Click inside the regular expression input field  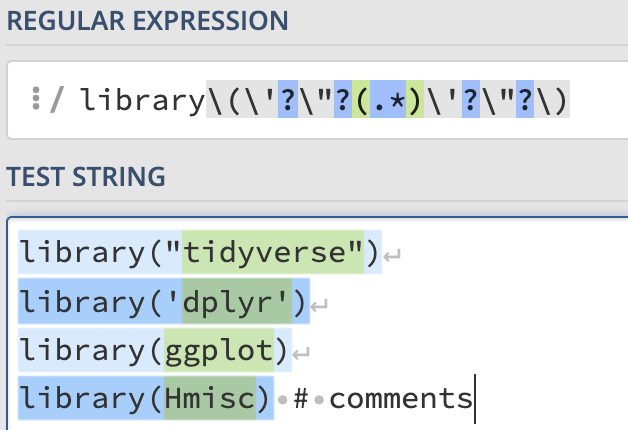tap(317, 100)
